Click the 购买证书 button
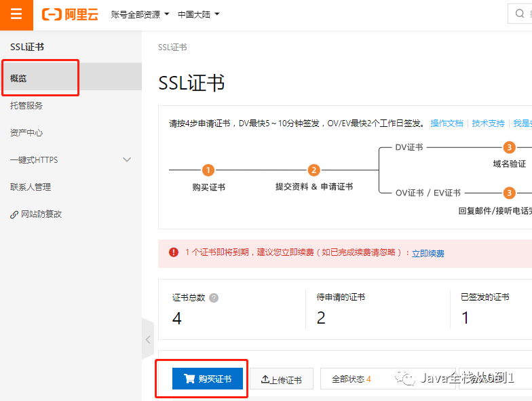The width and height of the screenshot is (532, 401). coord(208,379)
